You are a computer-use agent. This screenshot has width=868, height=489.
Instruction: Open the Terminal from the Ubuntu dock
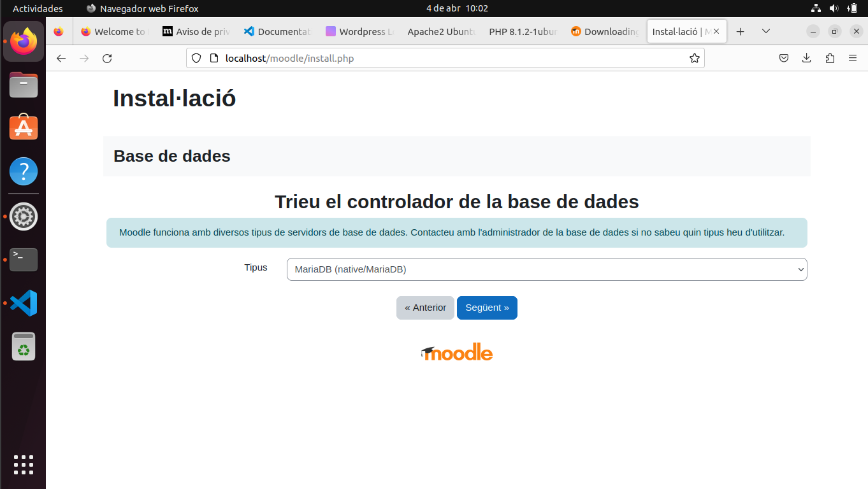23,260
